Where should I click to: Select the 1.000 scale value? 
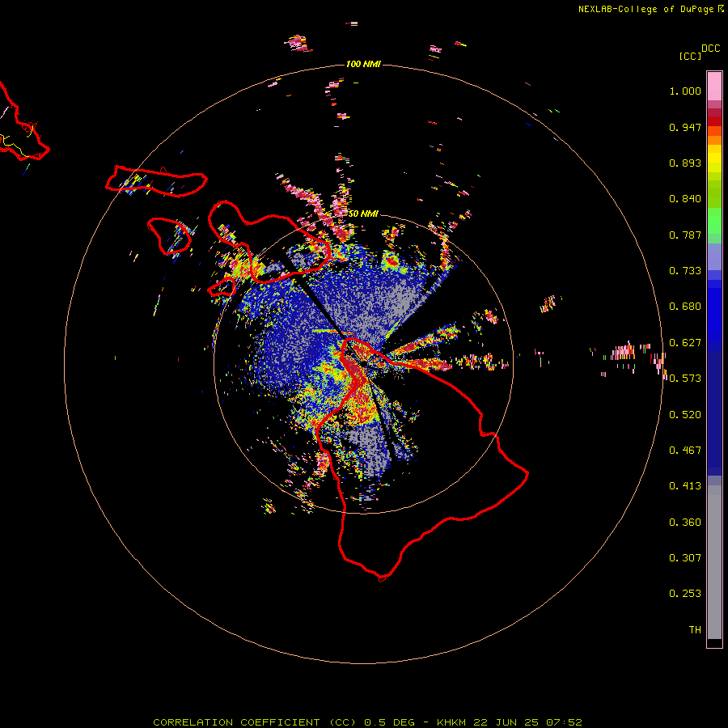tap(685, 91)
